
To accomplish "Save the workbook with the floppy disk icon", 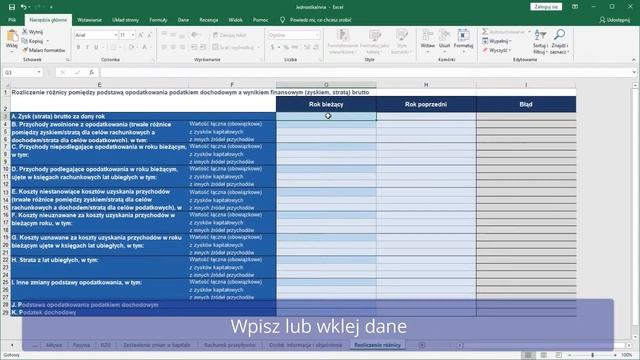I will click(x=11, y=7).
